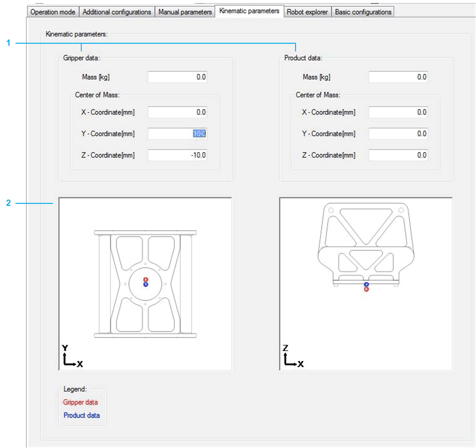Image resolution: width=476 pixels, height=448 pixels.
Task: Open the Operation mode tab
Action: (53, 12)
